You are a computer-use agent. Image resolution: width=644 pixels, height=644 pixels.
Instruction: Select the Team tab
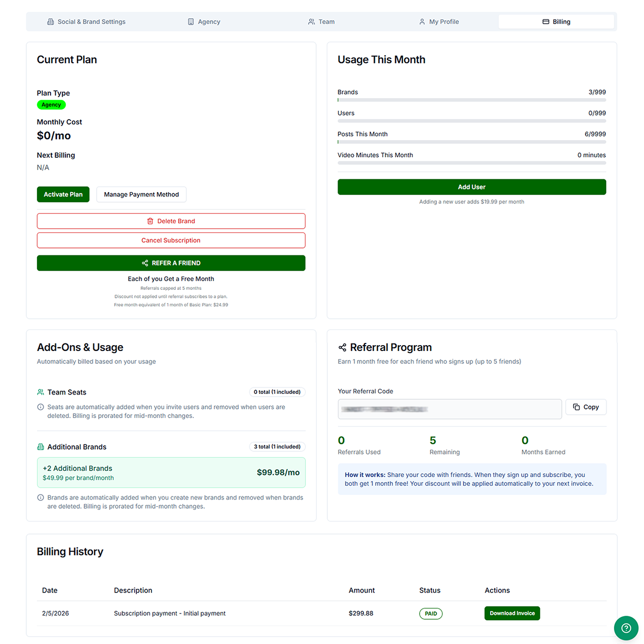tap(321, 21)
